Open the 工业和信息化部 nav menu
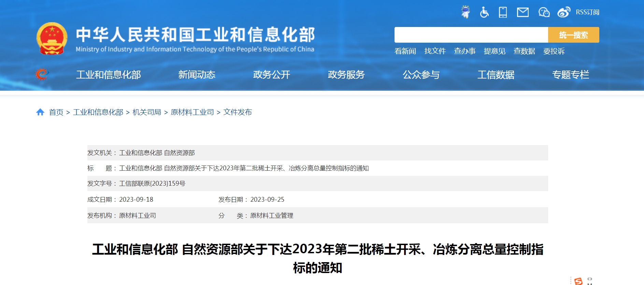The image size is (644, 285). (x=109, y=74)
